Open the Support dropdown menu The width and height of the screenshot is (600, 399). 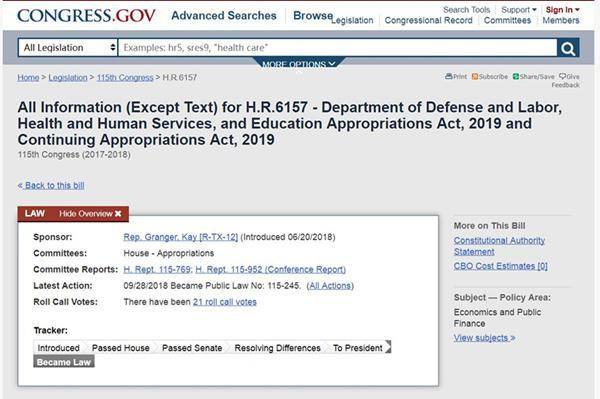[x=519, y=10]
